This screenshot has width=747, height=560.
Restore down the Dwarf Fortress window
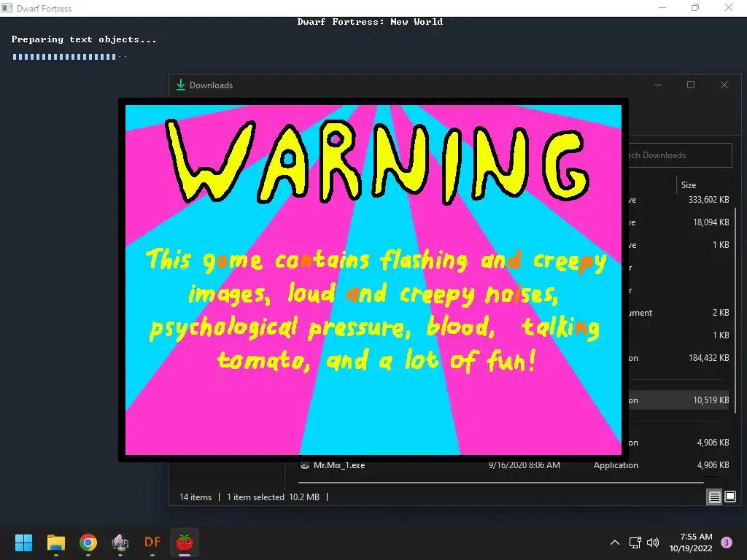[695, 7]
